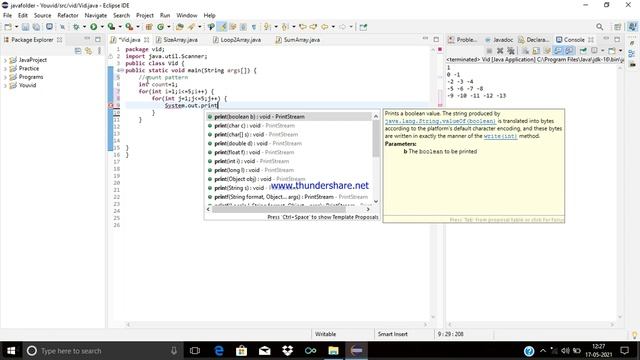The height and width of the screenshot is (360, 640).
Task: Click the toolbar Search flashlight icon
Action: [191, 27]
